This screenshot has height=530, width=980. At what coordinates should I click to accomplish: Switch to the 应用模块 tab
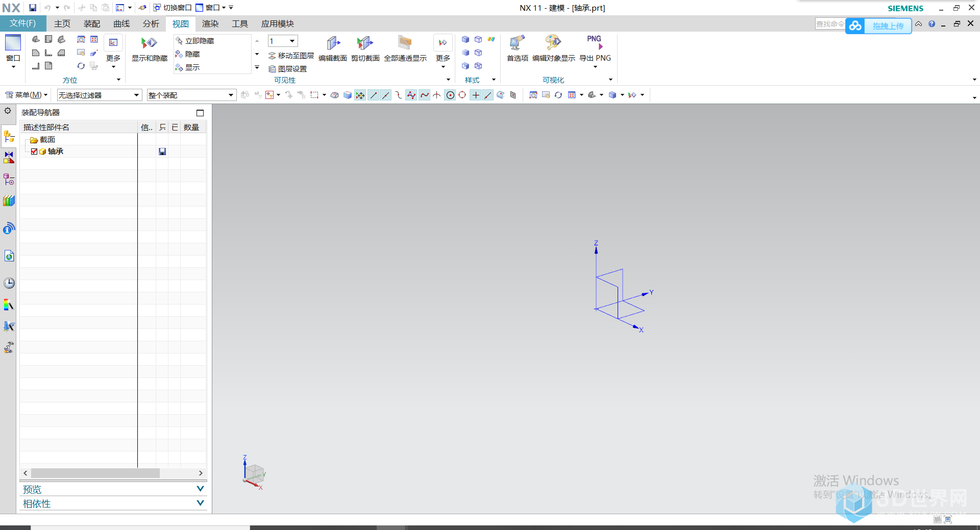(x=278, y=23)
